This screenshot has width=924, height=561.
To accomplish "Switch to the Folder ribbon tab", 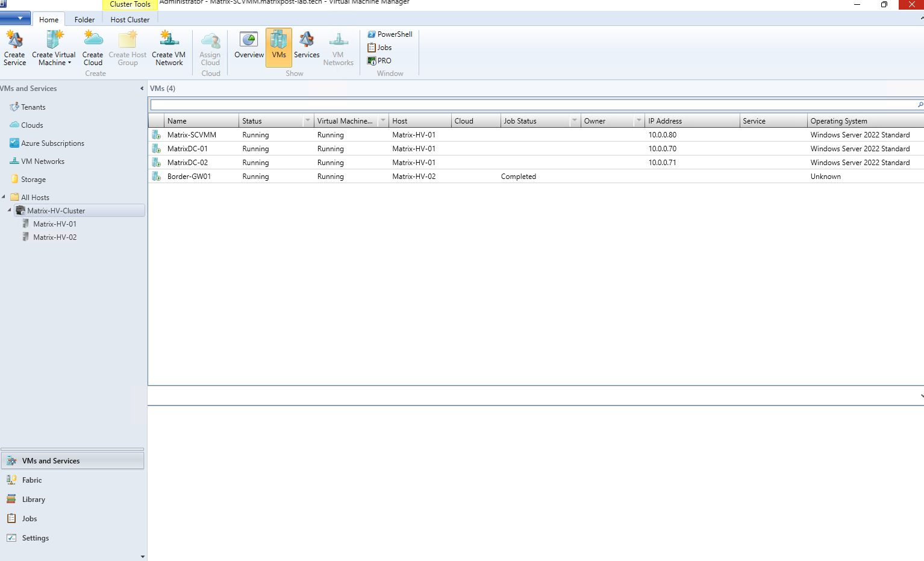I will coord(84,19).
